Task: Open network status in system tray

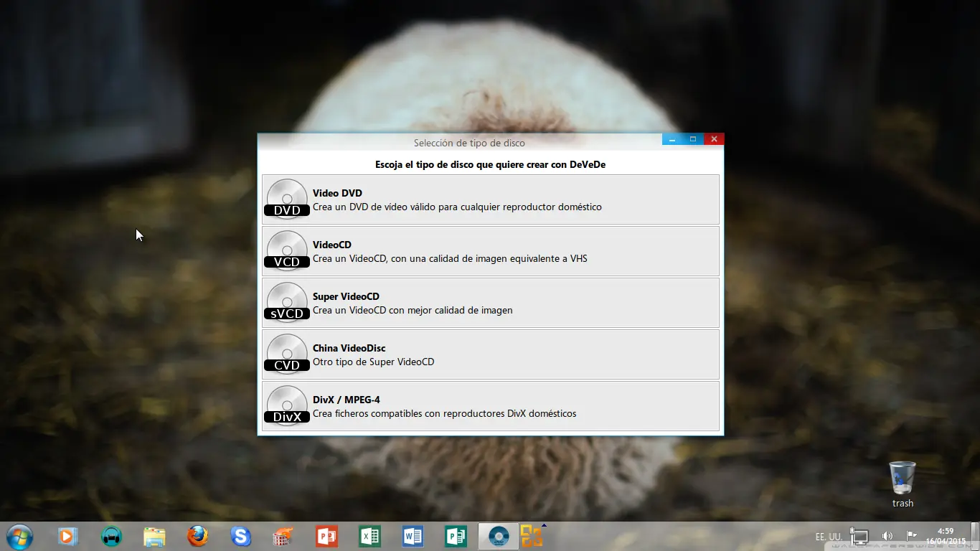Action: 859,537
